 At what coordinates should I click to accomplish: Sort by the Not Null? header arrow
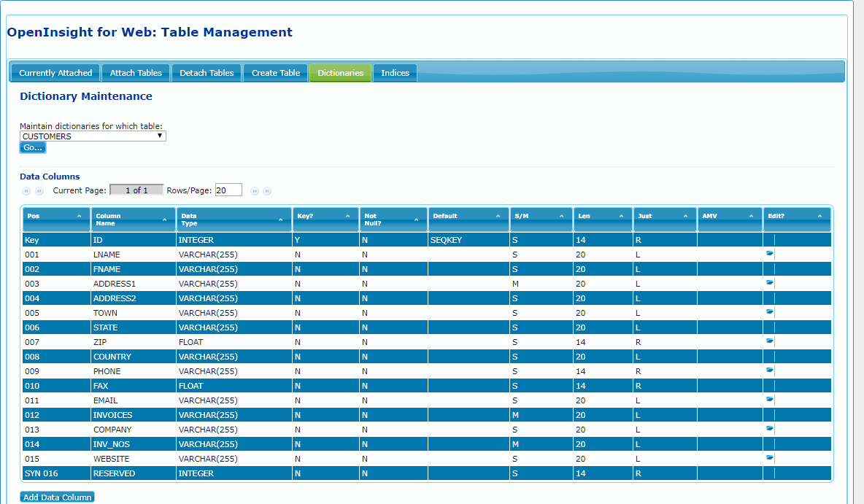[x=416, y=220]
